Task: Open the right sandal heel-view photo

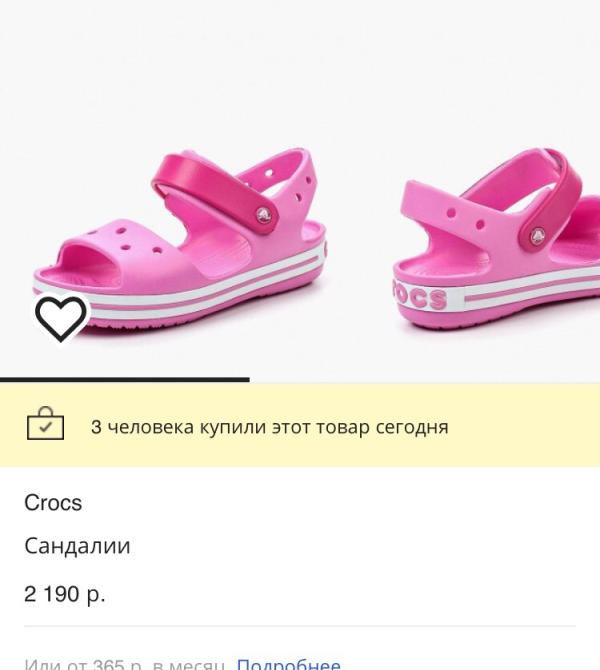Action: (x=495, y=245)
